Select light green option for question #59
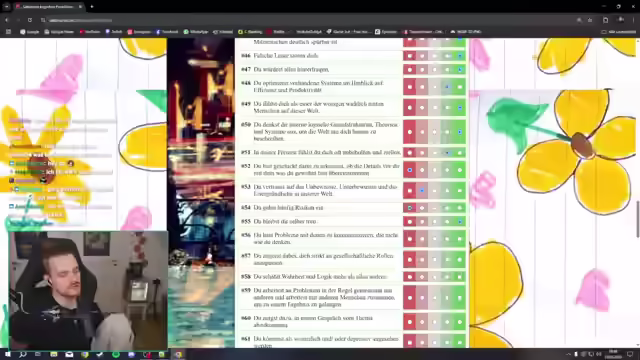Viewport: 640px width, 360px height. (x=447, y=298)
